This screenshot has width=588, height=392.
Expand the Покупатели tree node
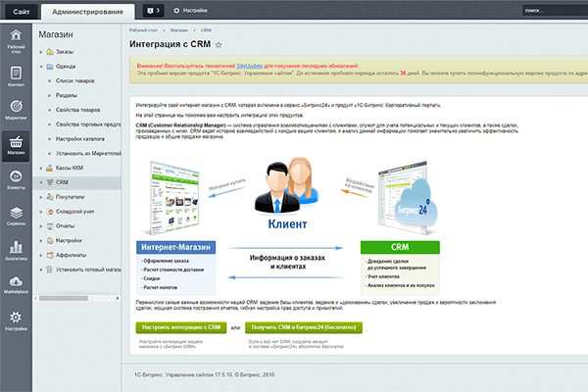(46, 196)
